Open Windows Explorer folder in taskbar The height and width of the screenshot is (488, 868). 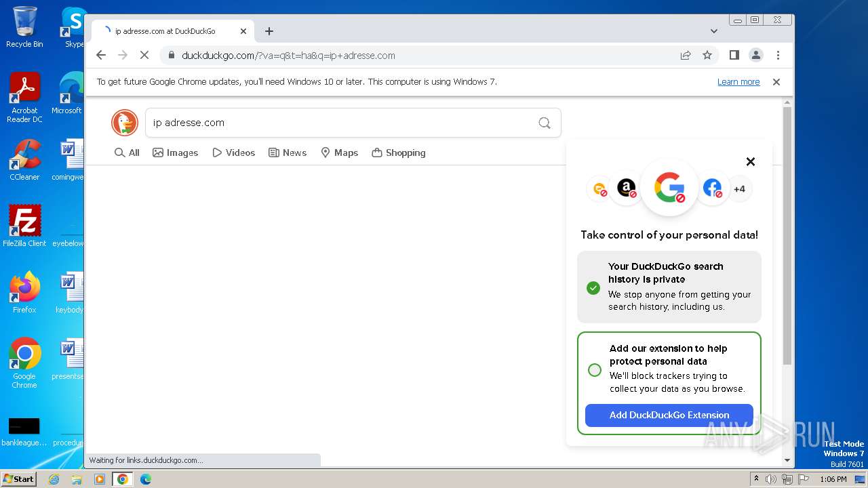point(77,479)
